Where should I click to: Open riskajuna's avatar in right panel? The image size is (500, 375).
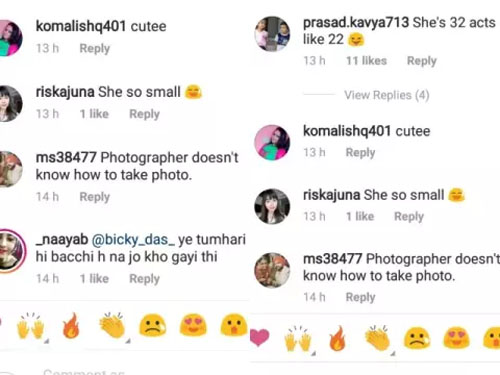pyautogui.click(x=272, y=206)
